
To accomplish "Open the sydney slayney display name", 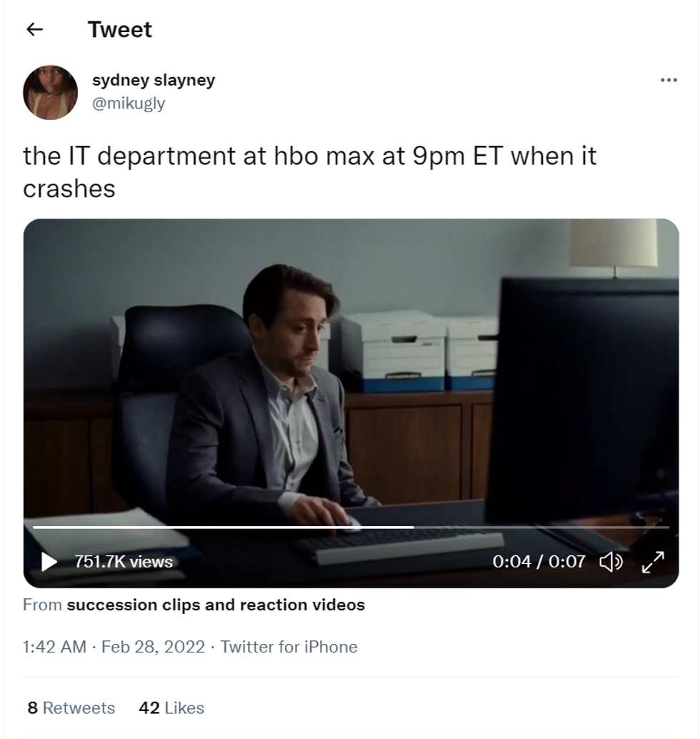I will click(x=154, y=80).
